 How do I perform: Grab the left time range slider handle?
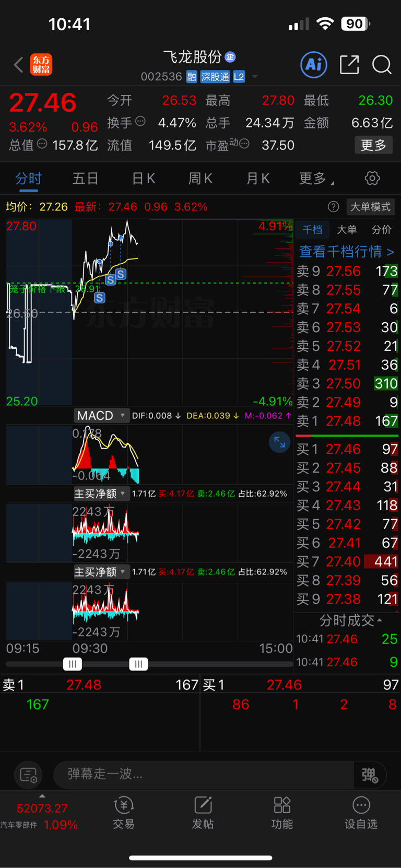click(72, 664)
